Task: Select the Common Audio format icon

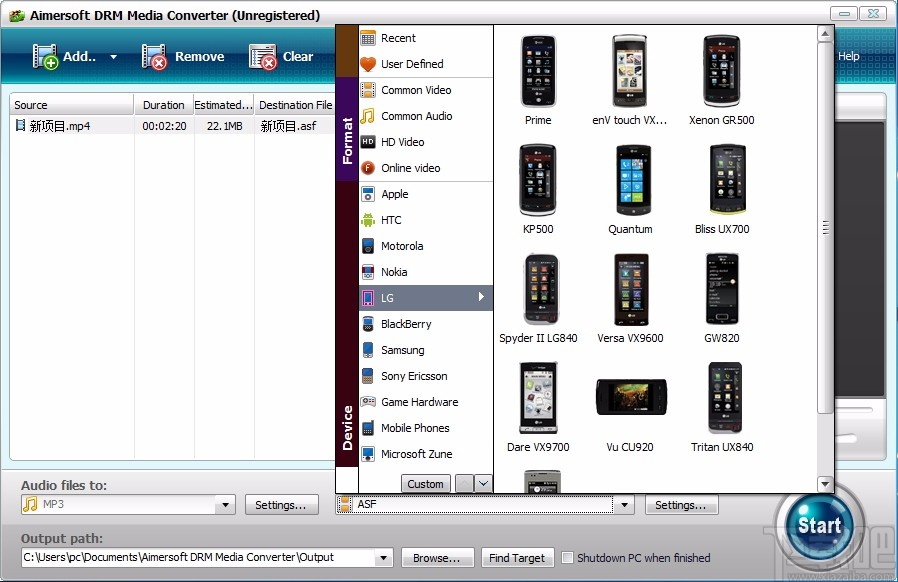Action: [x=370, y=116]
